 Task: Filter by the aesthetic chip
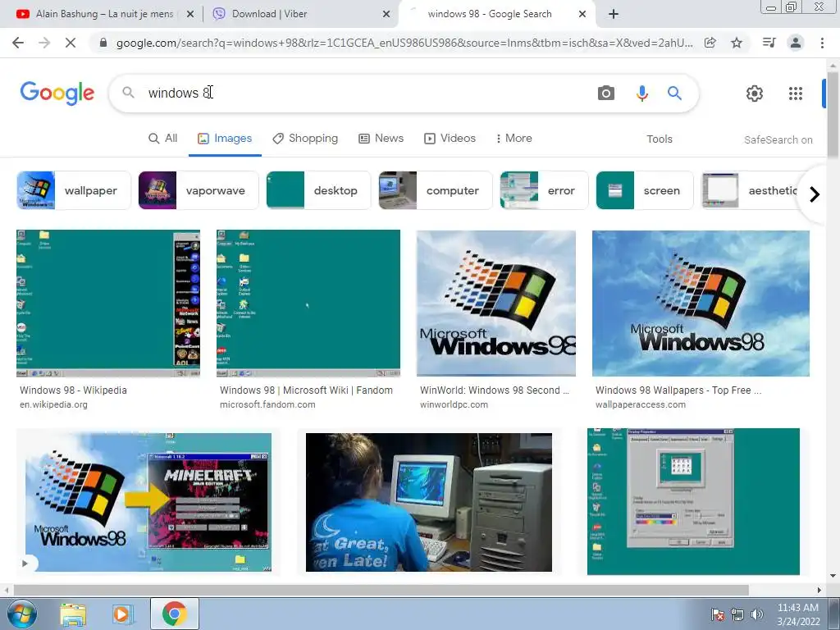[750, 190]
